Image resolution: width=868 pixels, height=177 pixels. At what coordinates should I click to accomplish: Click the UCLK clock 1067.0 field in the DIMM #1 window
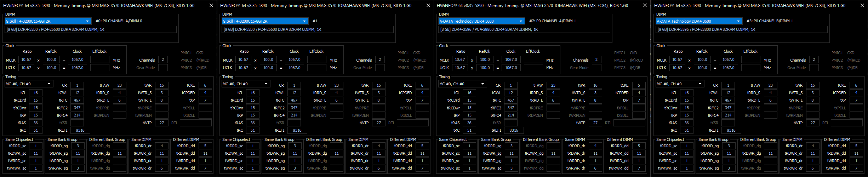pos(295,68)
